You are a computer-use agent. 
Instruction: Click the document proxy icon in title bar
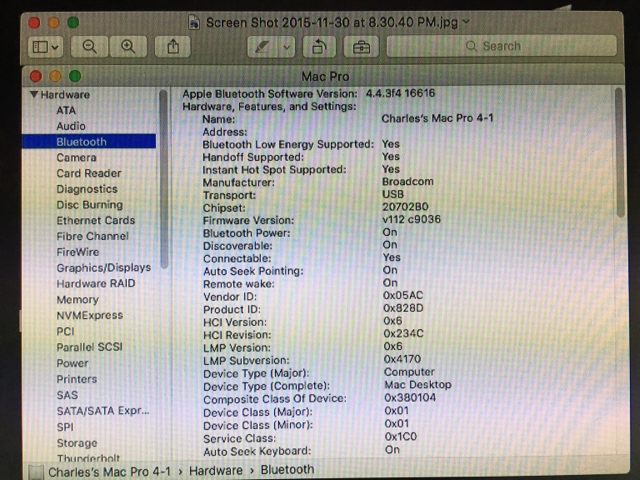pos(194,22)
